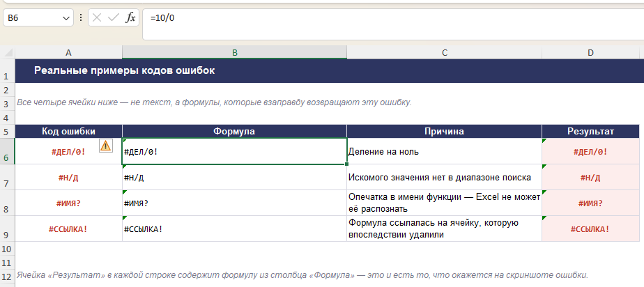Select the #ИМЯ? result cell in column D

[x=590, y=203]
